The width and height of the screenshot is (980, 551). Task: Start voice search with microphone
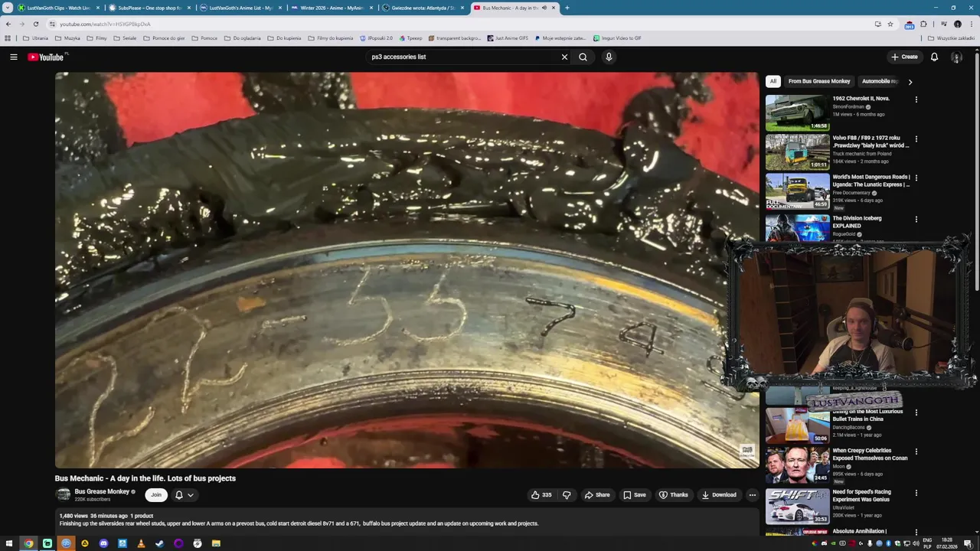[609, 57]
